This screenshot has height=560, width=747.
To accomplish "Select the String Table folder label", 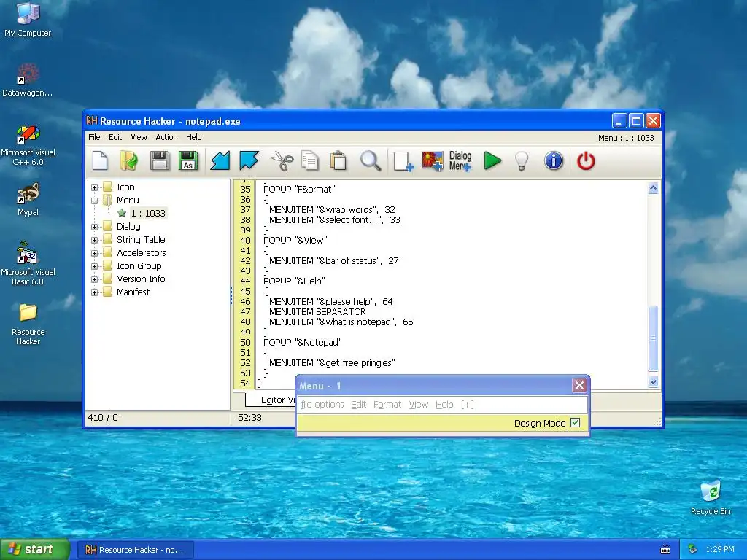I will (141, 239).
